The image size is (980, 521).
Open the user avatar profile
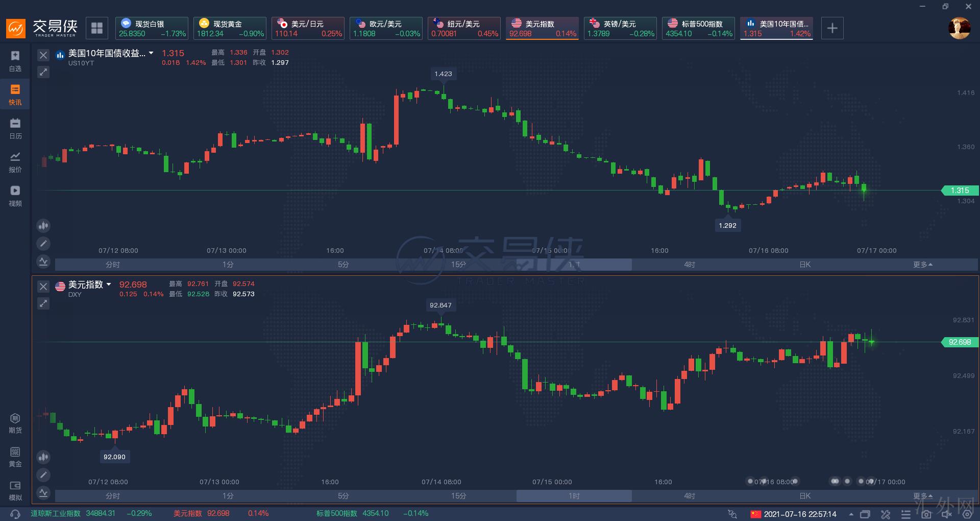pos(959,28)
